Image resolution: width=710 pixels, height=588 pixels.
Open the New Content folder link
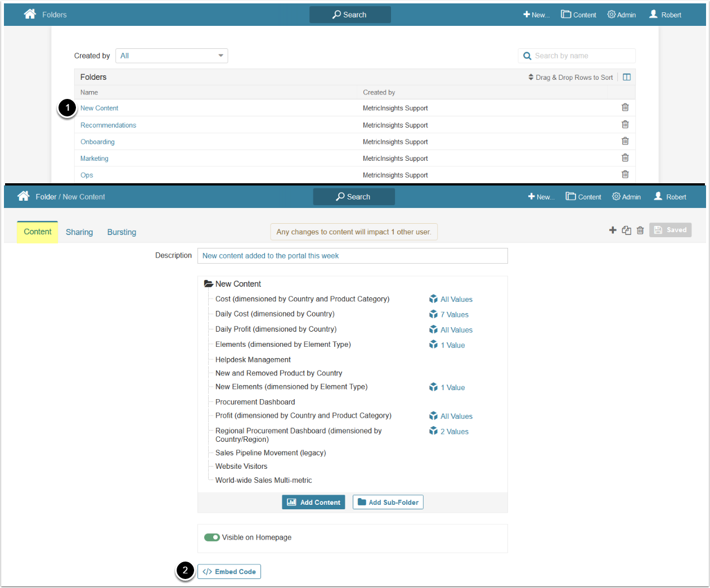(x=100, y=108)
